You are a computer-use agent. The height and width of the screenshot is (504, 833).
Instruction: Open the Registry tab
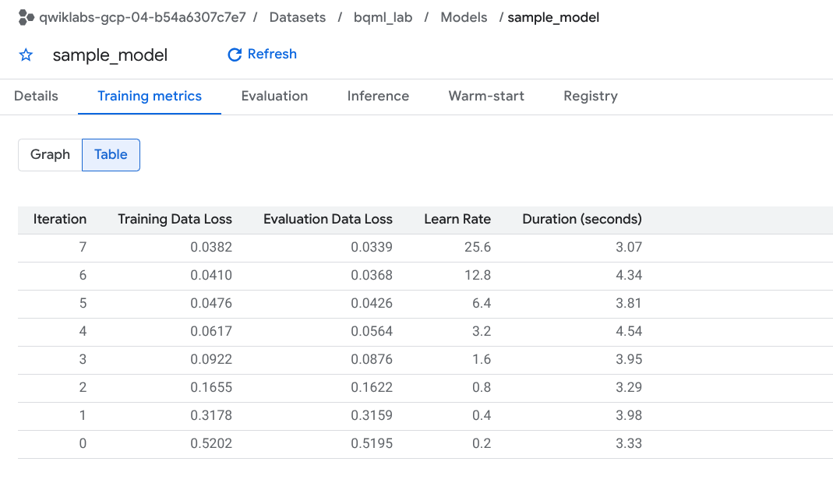(x=591, y=97)
